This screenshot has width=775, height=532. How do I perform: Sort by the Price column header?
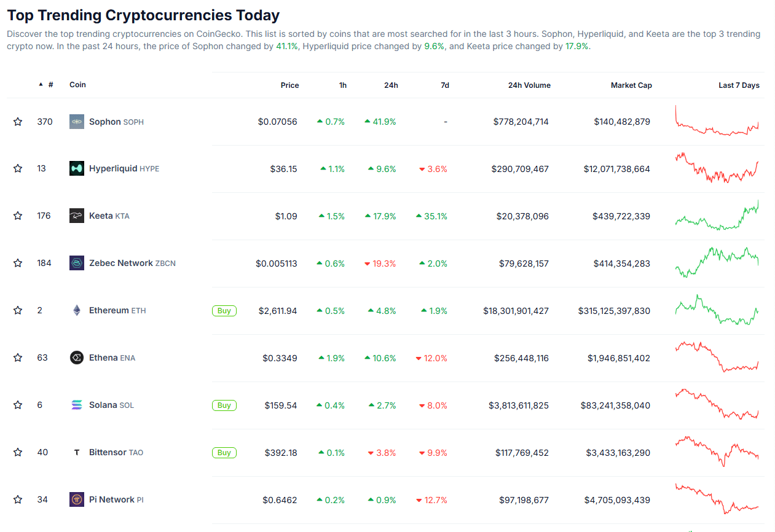point(289,85)
